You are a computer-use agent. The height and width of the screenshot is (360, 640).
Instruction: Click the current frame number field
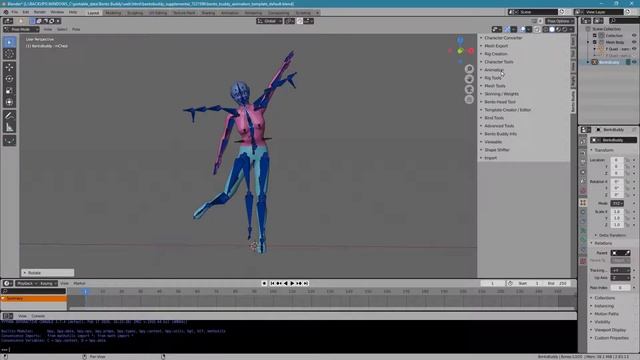pyautogui.click(x=493, y=283)
